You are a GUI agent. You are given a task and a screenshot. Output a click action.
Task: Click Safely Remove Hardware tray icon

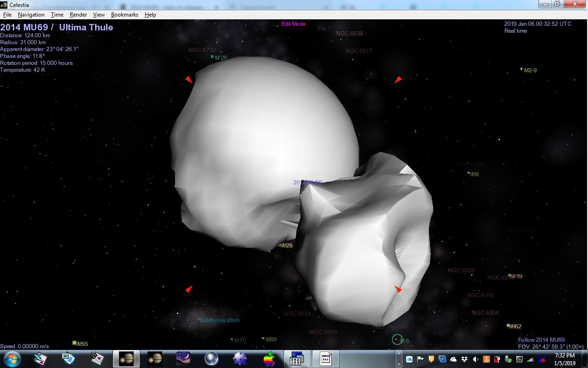pyautogui.click(x=509, y=359)
